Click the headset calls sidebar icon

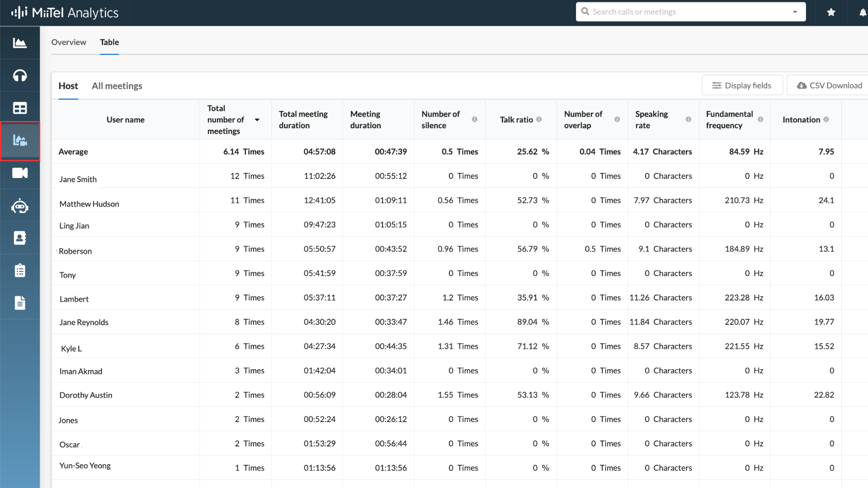click(20, 75)
